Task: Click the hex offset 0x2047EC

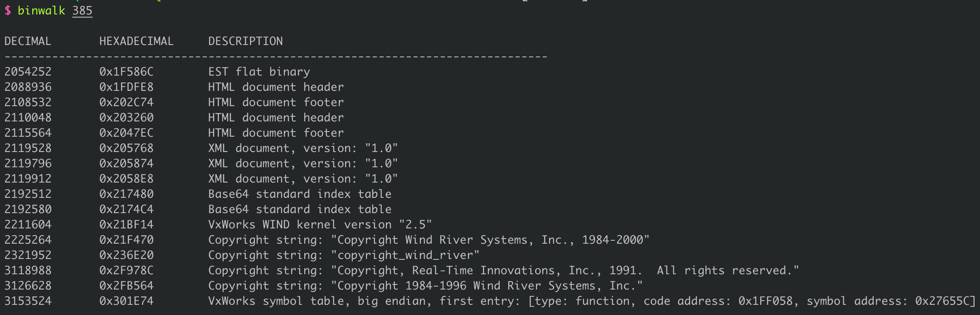Action: [x=126, y=133]
